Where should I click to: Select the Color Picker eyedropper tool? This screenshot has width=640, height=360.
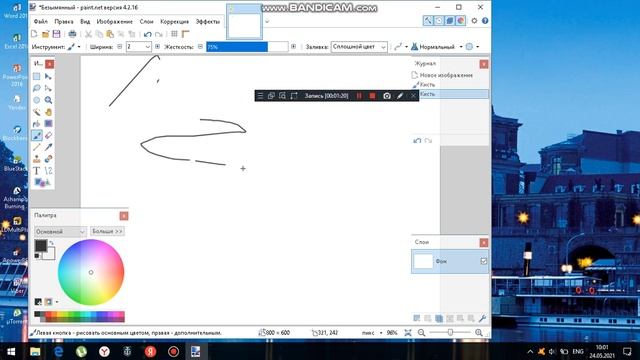click(x=49, y=147)
